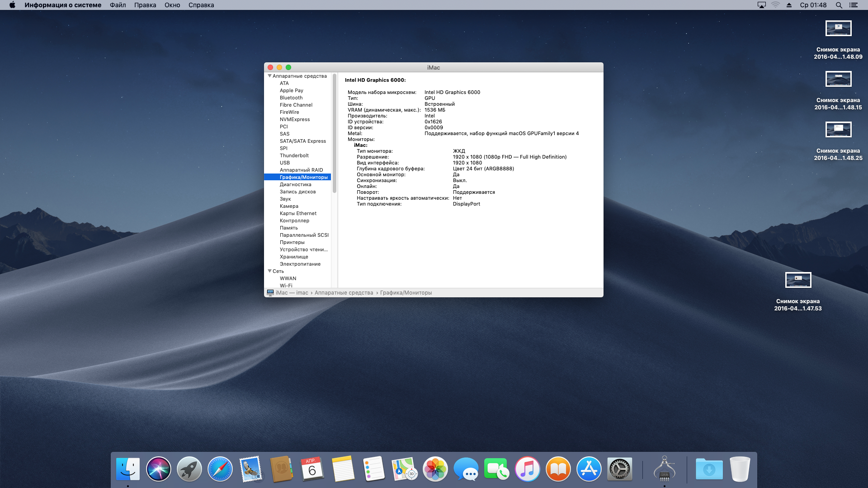
Task: Open FaceTime green camera icon
Action: coord(497,469)
